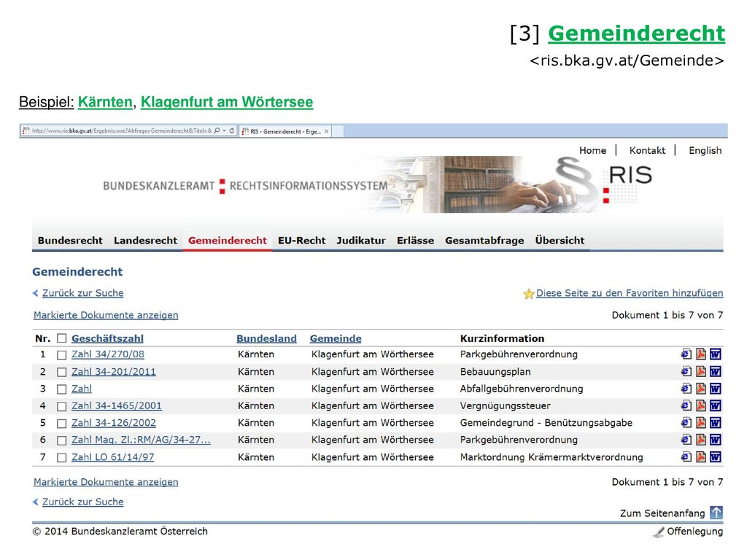Open the Gesamtabfrage tab
This screenshot has width=747, height=560.
[x=484, y=241]
